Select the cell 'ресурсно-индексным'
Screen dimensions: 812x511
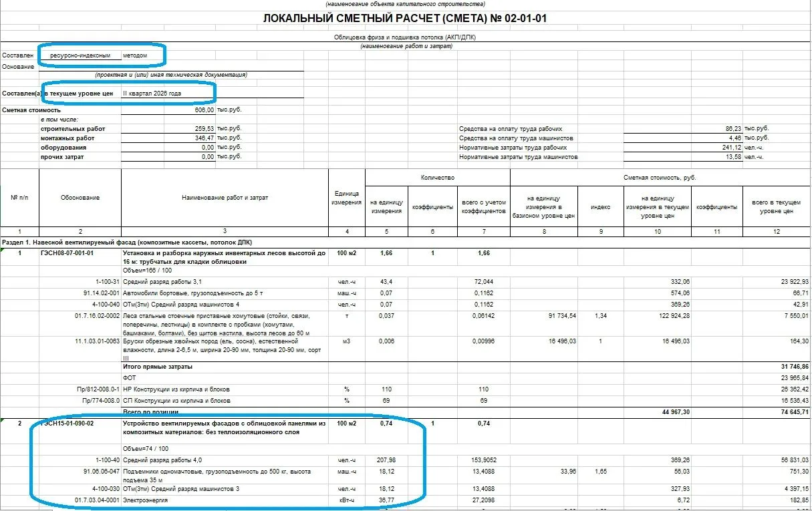point(80,55)
